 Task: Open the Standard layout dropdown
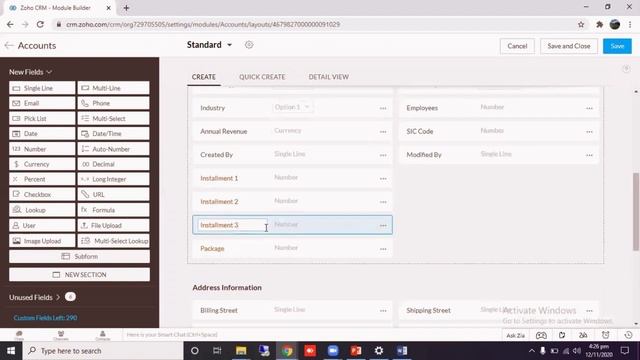click(x=209, y=45)
